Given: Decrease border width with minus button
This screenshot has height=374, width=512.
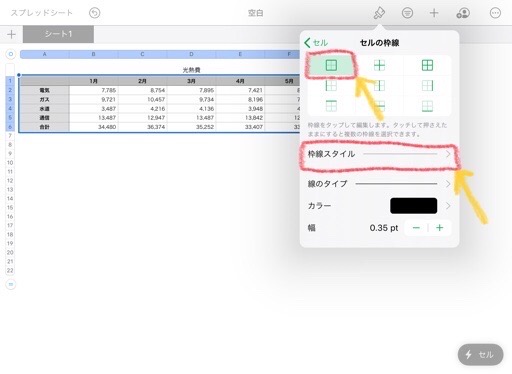Looking at the screenshot, I should [416, 228].
